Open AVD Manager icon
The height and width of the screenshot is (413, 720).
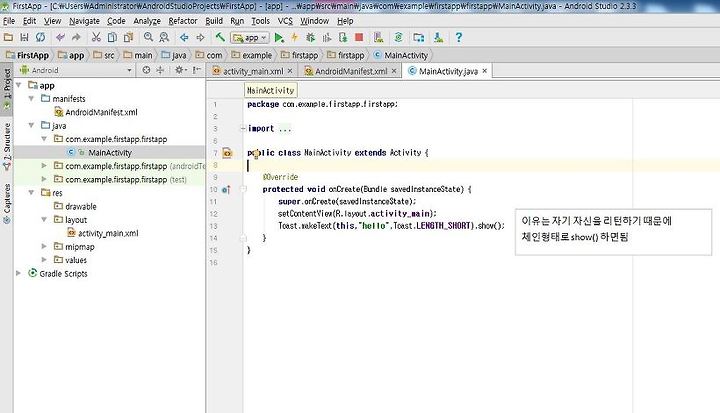pyautogui.click(x=378, y=37)
